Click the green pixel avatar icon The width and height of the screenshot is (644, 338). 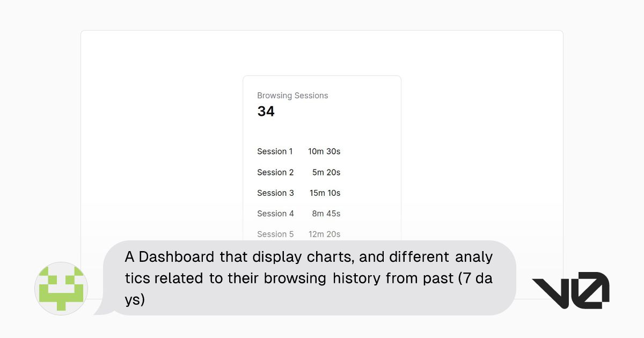61,289
